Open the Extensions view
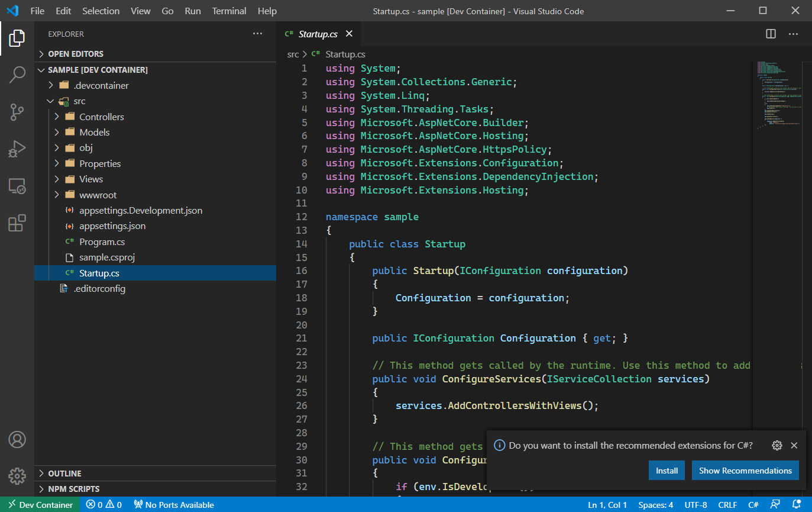 (x=17, y=223)
